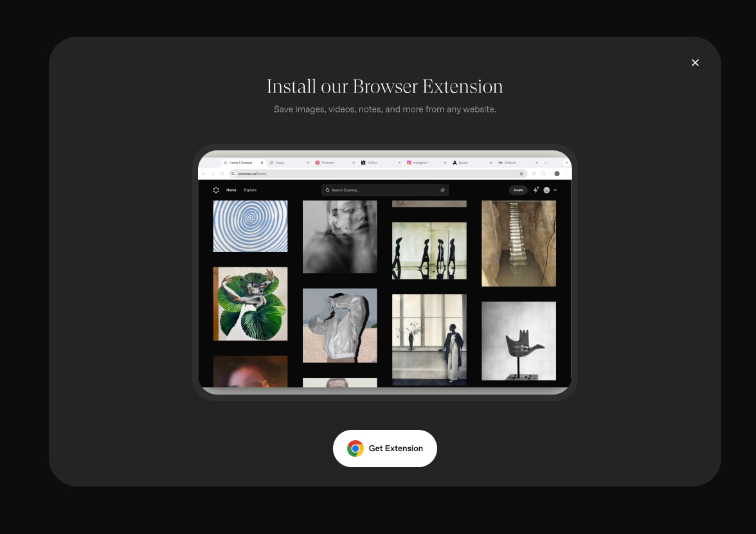The image size is (756, 534).
Task: Click the "Install our Browser Extension" heading
Action: click(x=384, y=87)
